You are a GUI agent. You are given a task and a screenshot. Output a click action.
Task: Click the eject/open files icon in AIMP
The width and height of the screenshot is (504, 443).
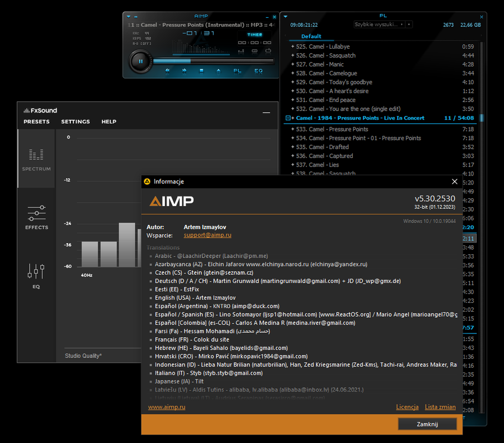[x=218, y=71]
